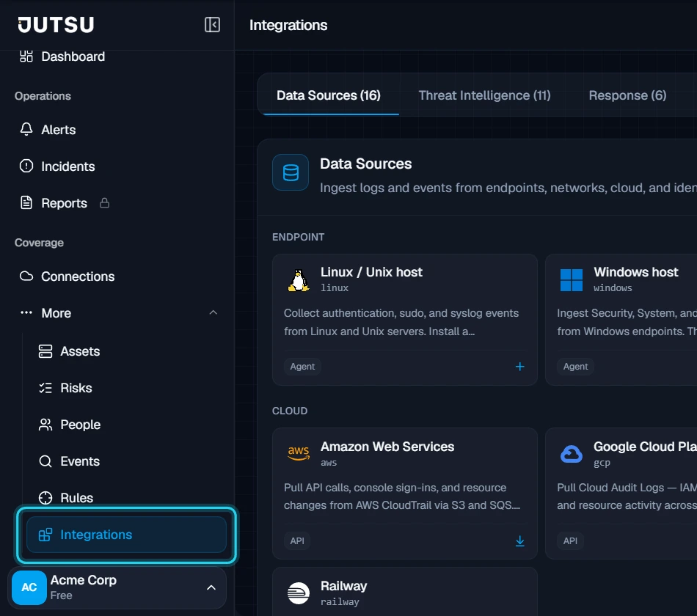Click the Agent tag on Windows card
This screenshot has width=697, height=616.
(575, 366)
